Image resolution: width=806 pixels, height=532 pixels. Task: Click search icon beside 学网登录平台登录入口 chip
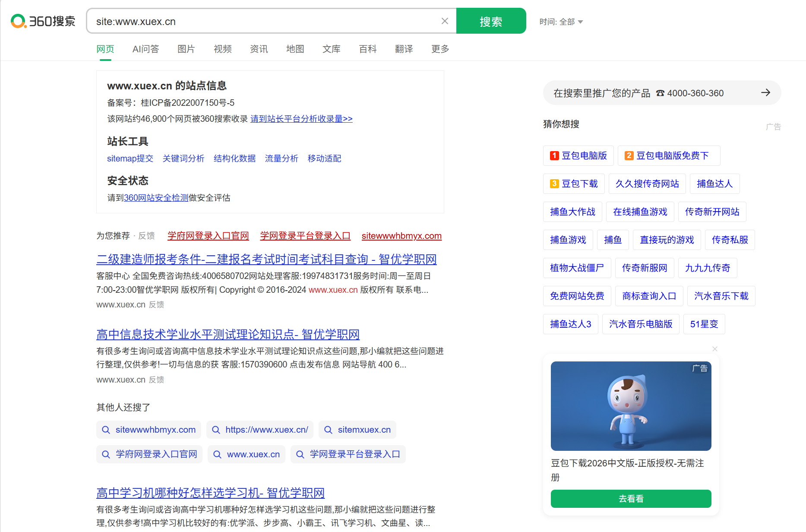point(300,454)
